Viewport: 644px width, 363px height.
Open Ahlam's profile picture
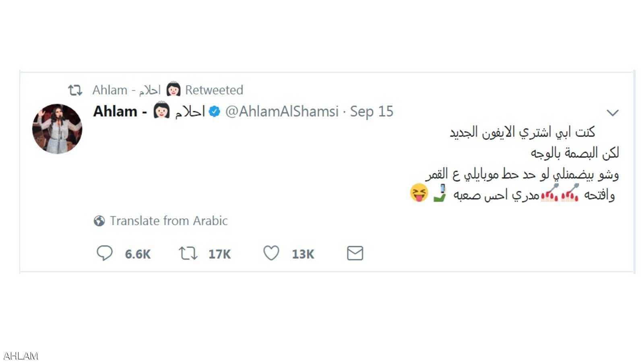click(x=57, y=129)
